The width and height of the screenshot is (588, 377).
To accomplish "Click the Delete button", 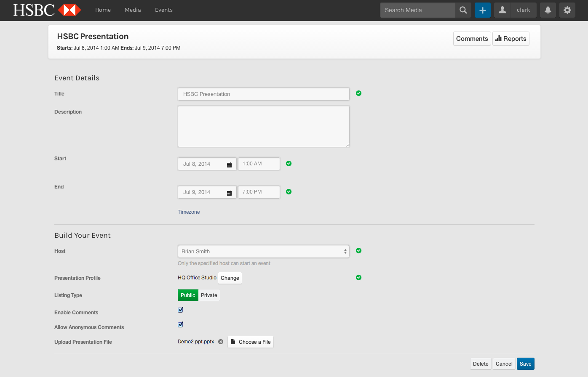I will tap(481, 364).
